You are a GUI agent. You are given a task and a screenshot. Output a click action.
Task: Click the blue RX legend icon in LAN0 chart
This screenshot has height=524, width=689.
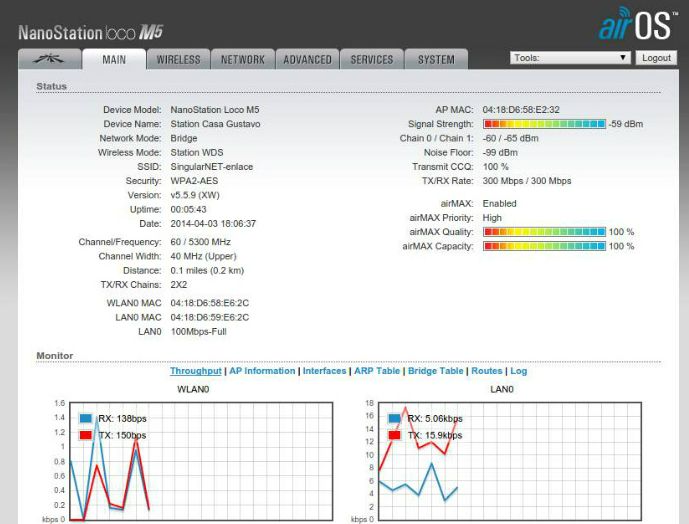[393, 419]
